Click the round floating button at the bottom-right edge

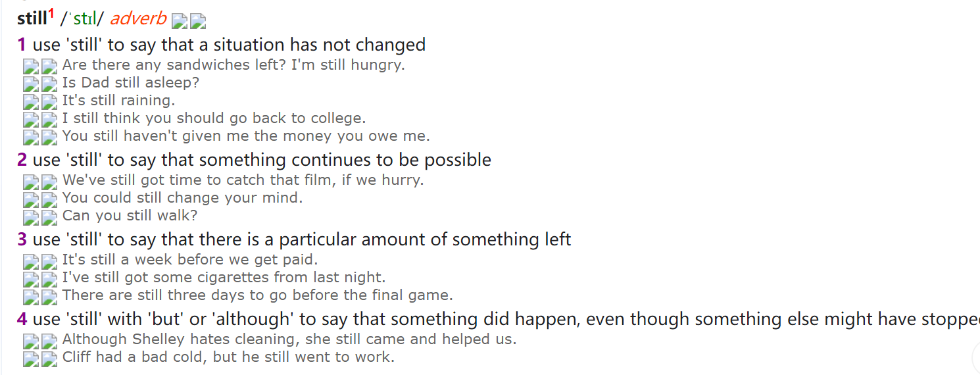click(x=976, y=358)
